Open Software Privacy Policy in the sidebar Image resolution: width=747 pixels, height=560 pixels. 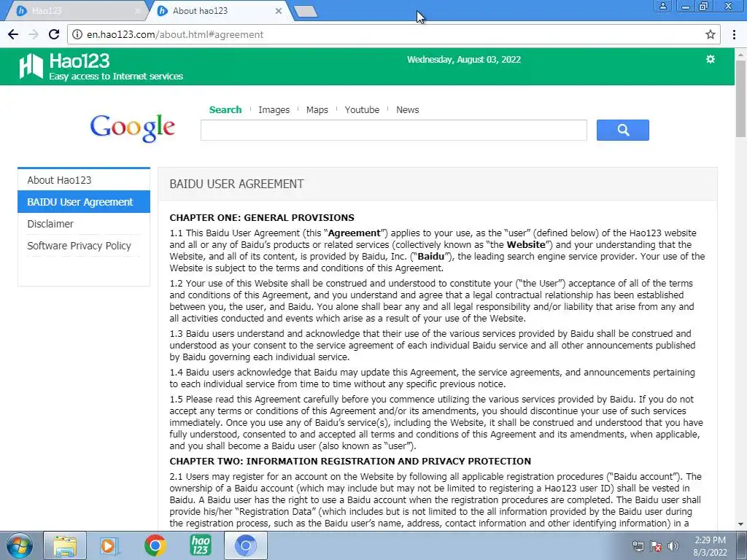pos(84,246)
